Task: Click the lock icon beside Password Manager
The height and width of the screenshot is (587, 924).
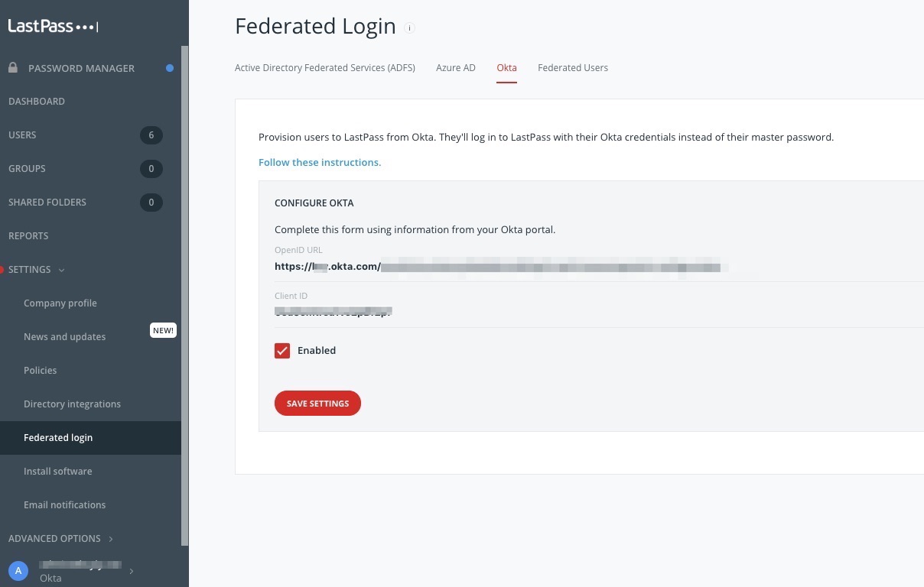Action: (13, 68)
